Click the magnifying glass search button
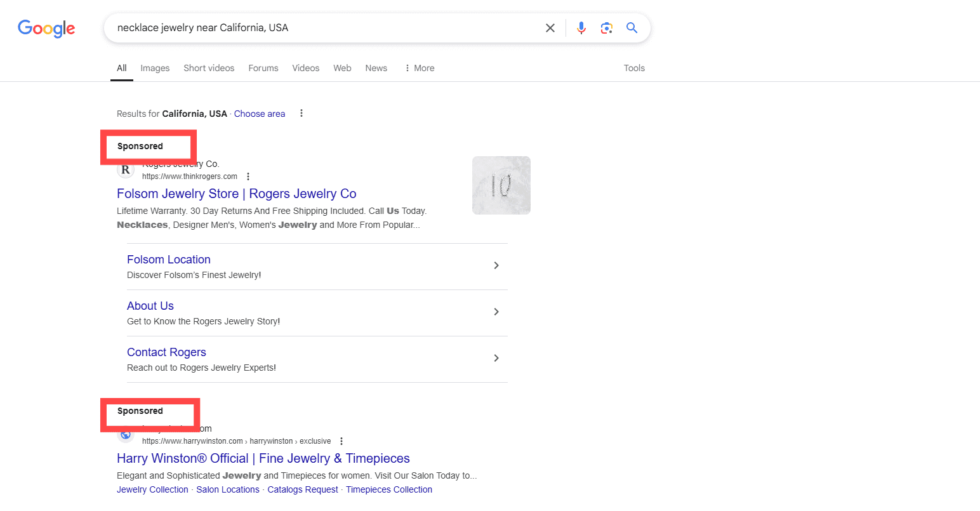 (632, 28)
